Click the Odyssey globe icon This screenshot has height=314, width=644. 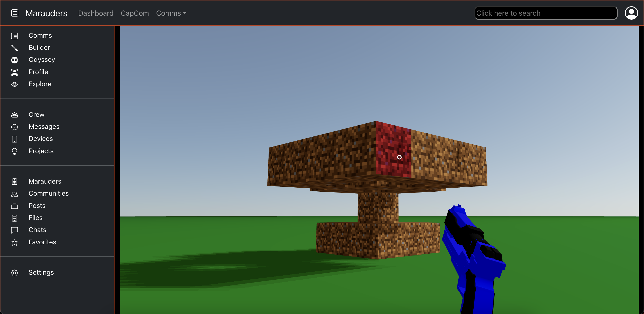pos(15,60)
